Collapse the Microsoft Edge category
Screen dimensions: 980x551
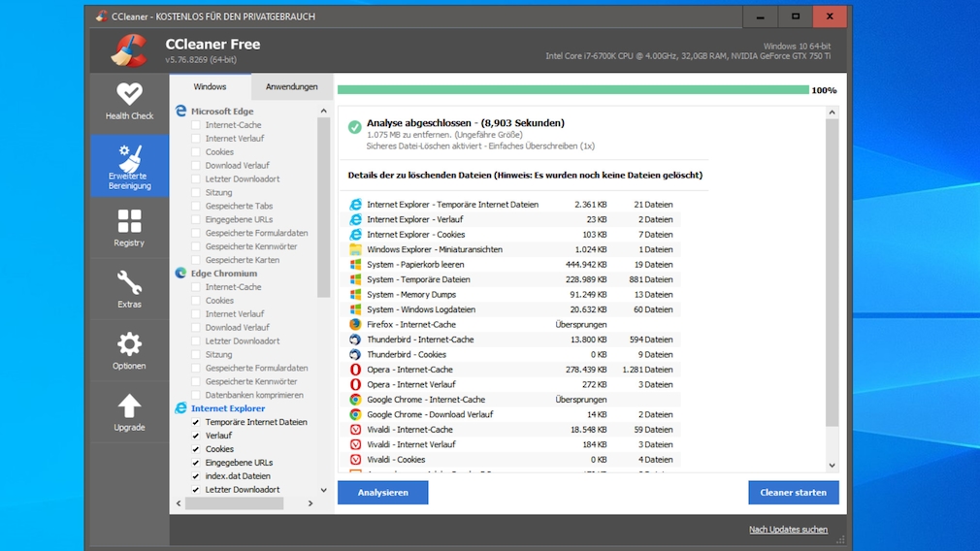[222, 112]
